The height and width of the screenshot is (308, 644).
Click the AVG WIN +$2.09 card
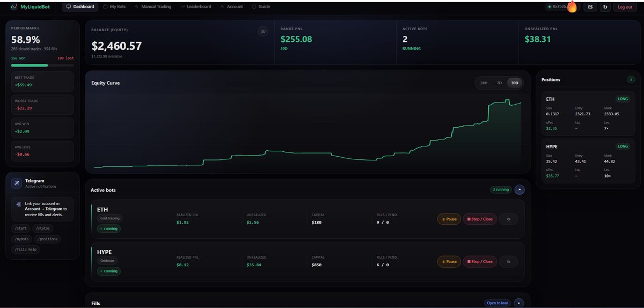(42, 128)
